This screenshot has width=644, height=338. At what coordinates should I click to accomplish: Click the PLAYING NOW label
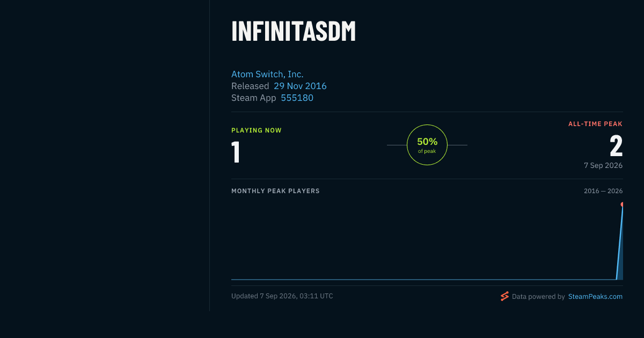point(257,130)
